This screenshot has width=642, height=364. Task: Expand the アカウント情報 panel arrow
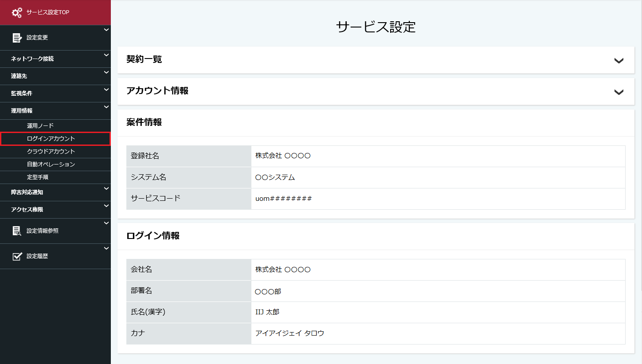[619, 92]
